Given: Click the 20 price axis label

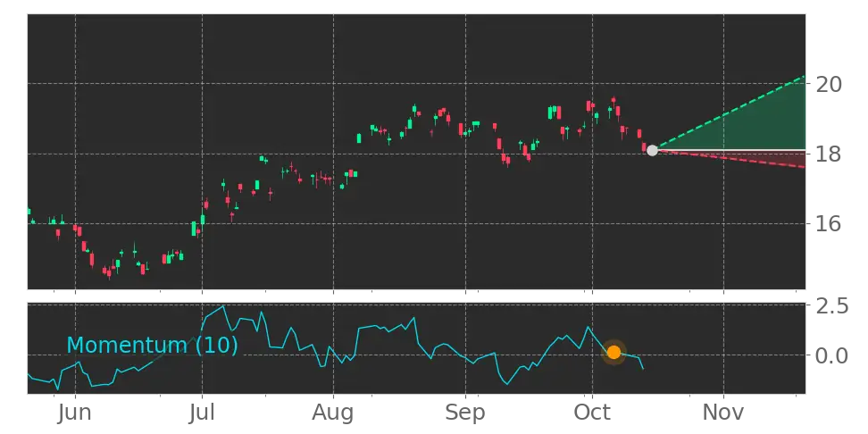Looking at the screenshot, I should (828, 84).
